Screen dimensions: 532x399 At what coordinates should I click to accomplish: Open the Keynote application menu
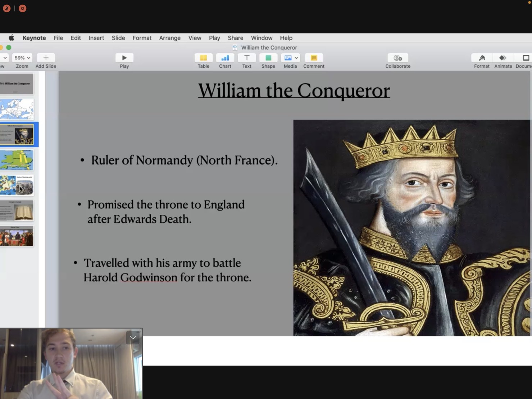tap(34, 38)
